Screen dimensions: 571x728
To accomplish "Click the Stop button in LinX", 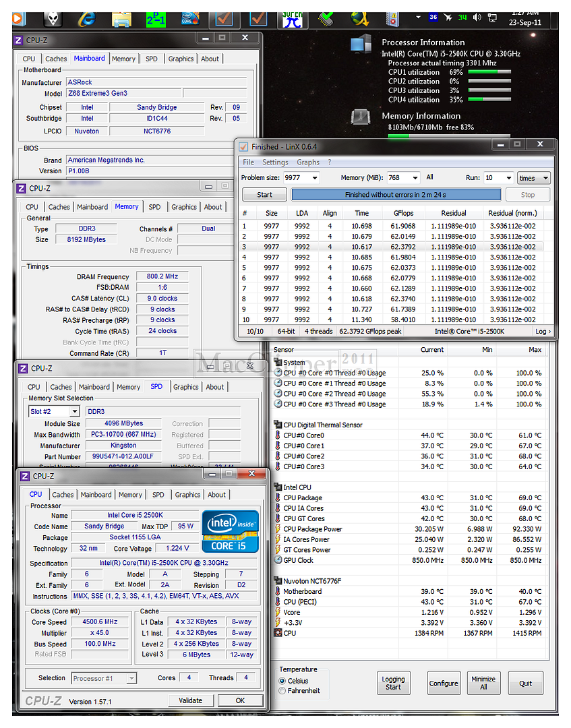I will (528, 195).
